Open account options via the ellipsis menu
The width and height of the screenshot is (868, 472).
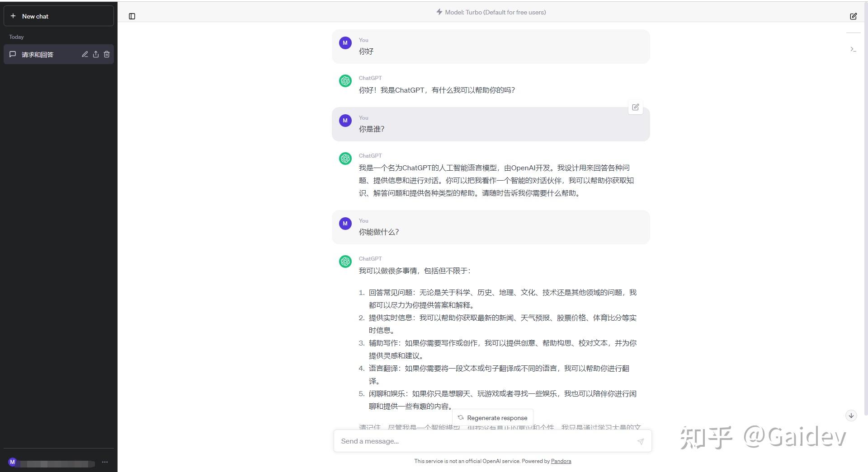(x=105, y=463)
